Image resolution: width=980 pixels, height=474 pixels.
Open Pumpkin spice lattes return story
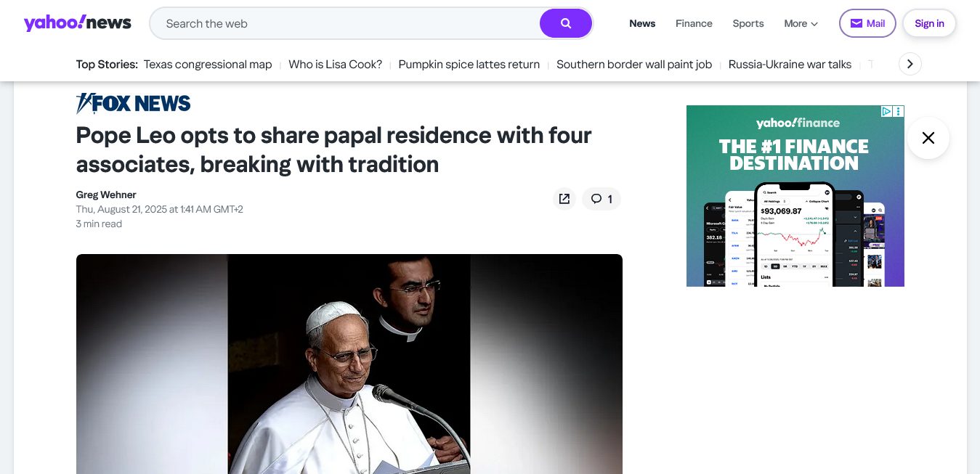[x=469, y=65]
